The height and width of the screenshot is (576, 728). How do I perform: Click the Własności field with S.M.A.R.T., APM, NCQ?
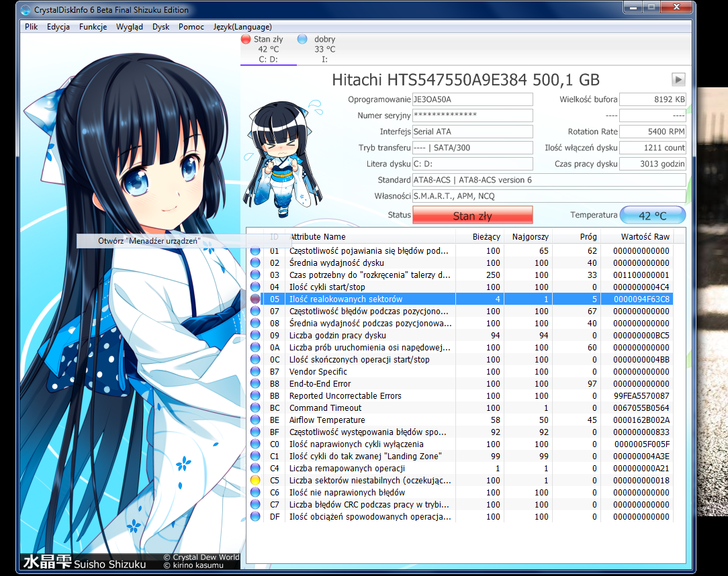(549, 196)
